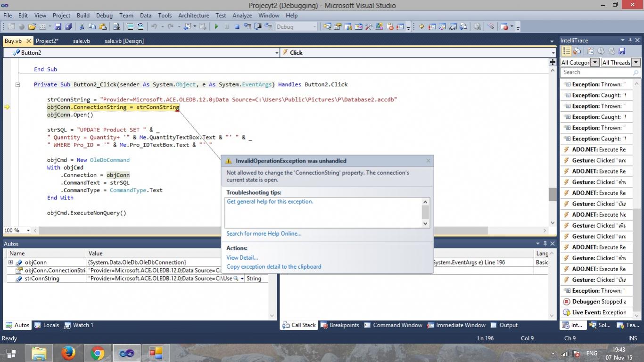Click Search for more Help Online link

click(264, 233)
